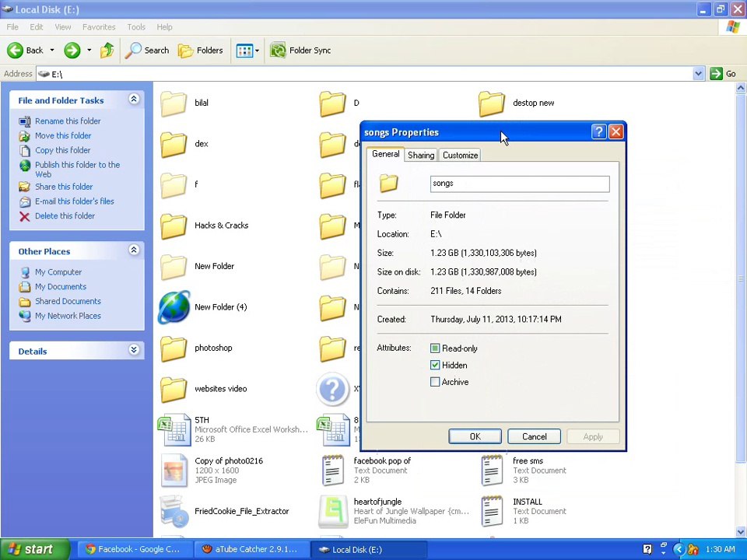Click Publish this folder to the Web

(x=77, y=169)
